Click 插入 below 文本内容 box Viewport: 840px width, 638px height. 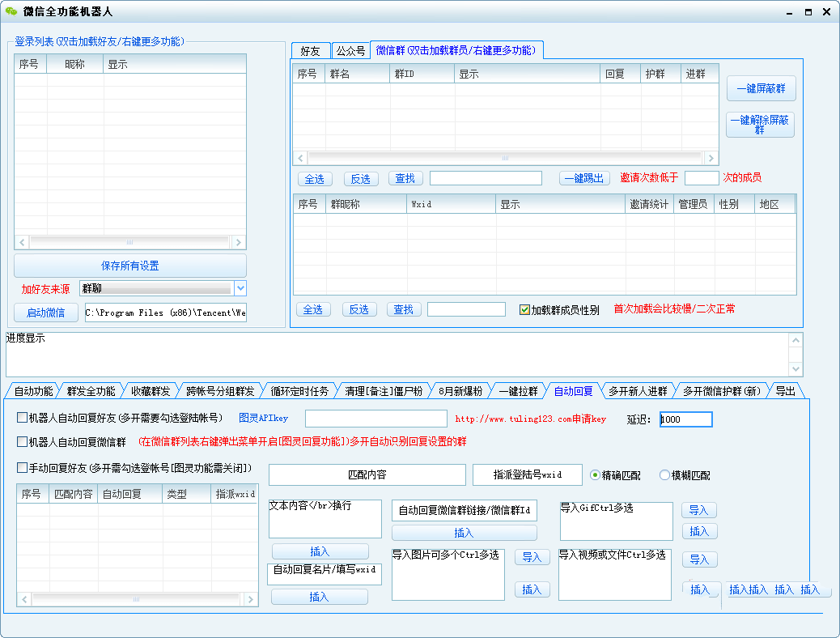(320, 551)
